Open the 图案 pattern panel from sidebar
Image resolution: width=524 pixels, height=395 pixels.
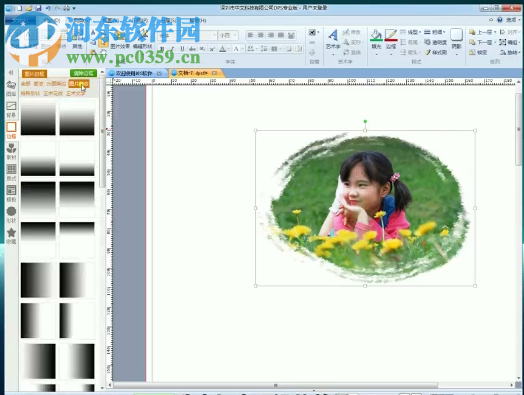pos(11,88)
